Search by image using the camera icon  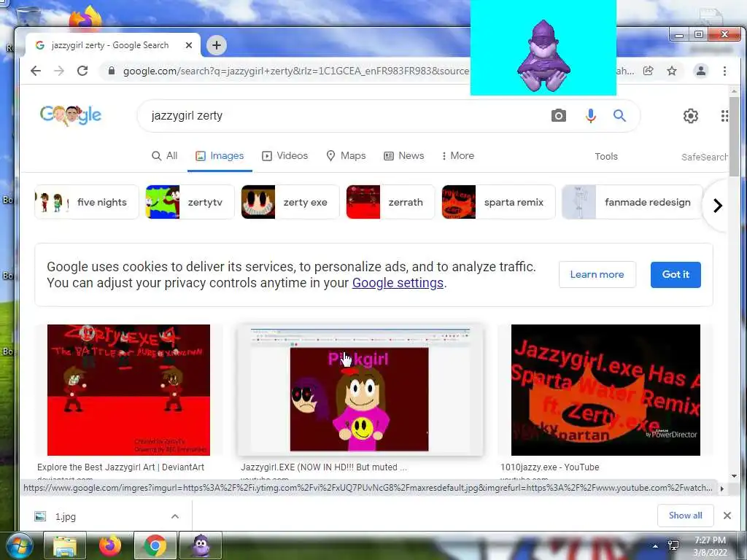tap(559, 116)
